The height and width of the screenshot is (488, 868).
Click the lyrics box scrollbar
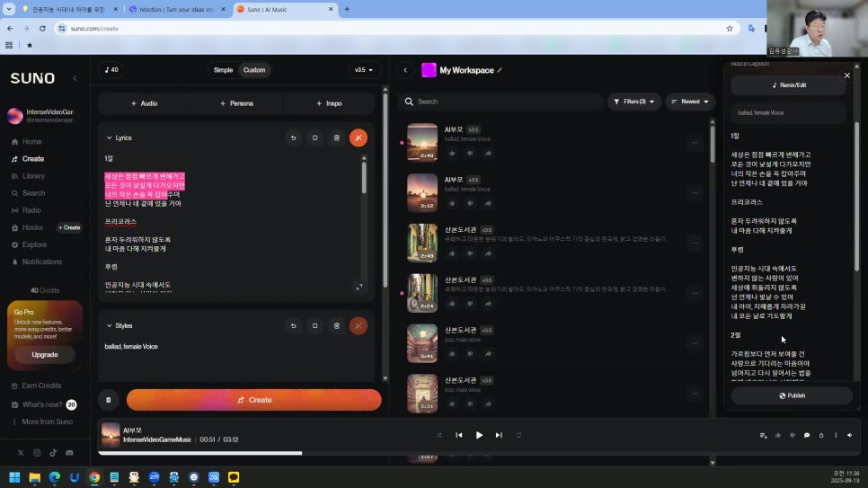(x=364, y=178)
